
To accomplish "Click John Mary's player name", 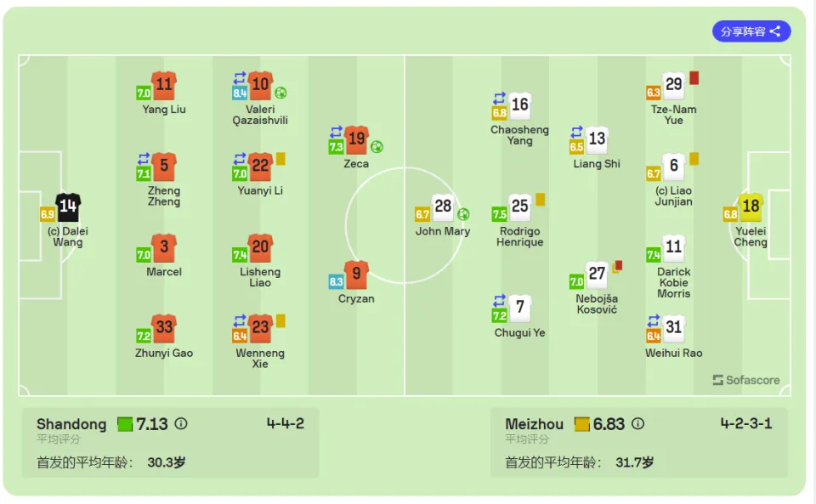I will pyautogui.click(x=443, y=231).
